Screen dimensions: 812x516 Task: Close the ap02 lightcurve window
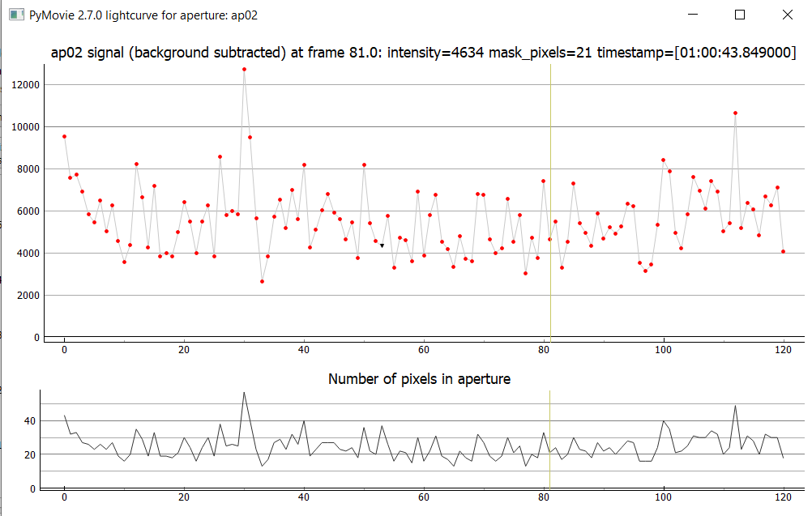[787, 15]
